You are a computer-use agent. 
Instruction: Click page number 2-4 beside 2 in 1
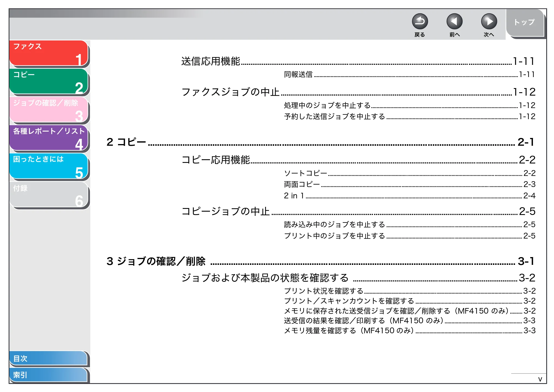(529, 196)
